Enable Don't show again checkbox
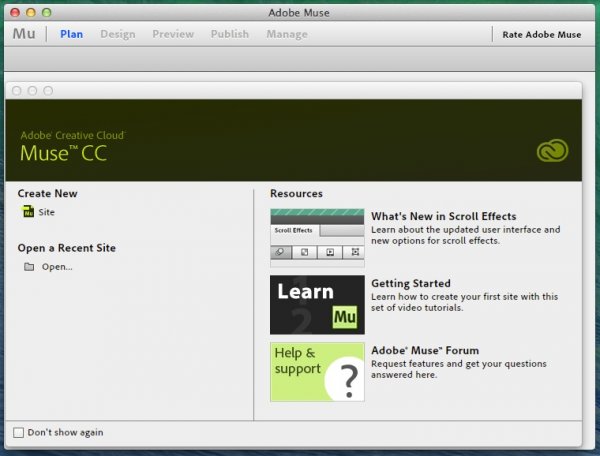The width and height of the screenshot is (600, 456). point(18,432)
